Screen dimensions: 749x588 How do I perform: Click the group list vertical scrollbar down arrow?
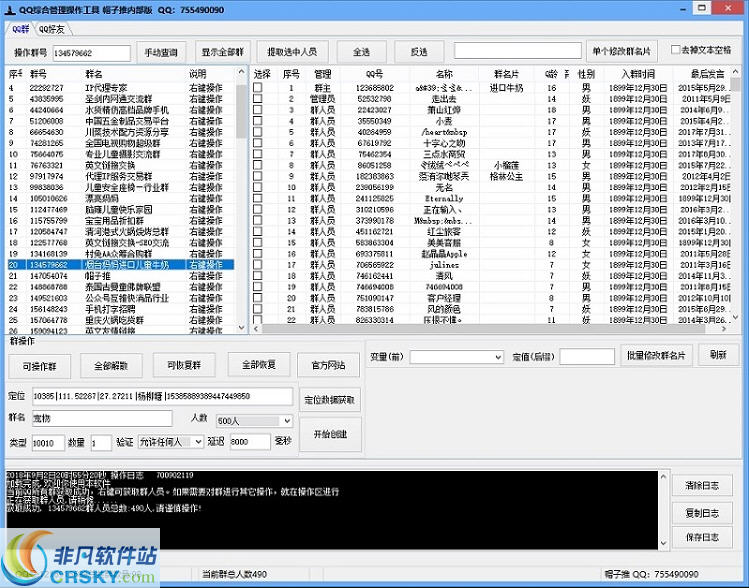pos(241,328)
